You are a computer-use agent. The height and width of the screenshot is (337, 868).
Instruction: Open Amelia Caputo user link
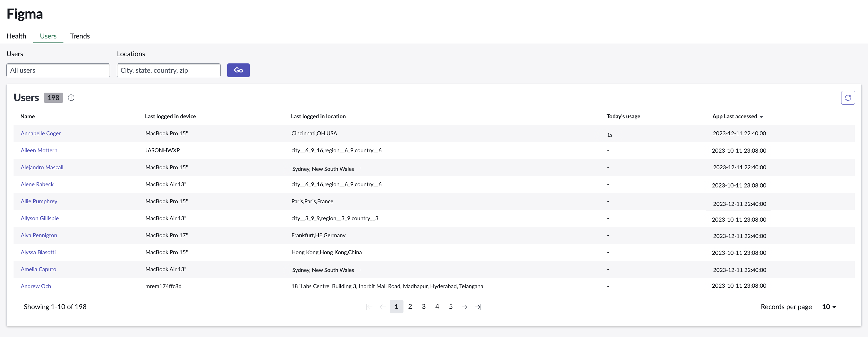(38, 269)
